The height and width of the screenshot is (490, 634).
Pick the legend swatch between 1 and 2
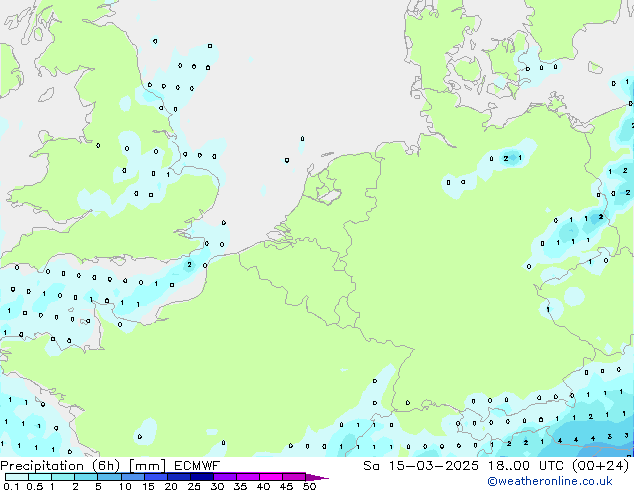pos(63,477)
